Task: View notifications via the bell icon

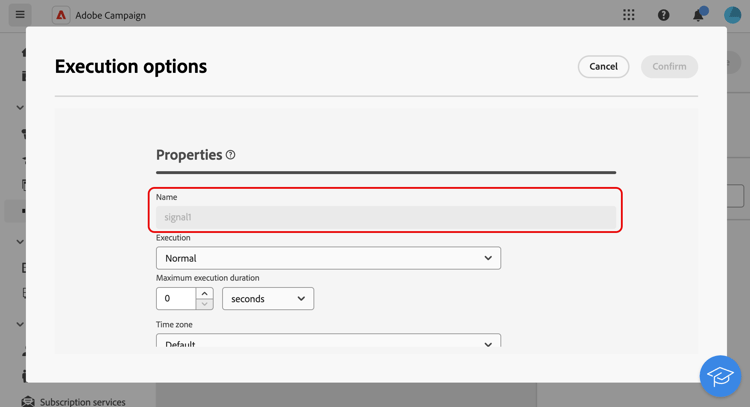Action: (698, 15)
